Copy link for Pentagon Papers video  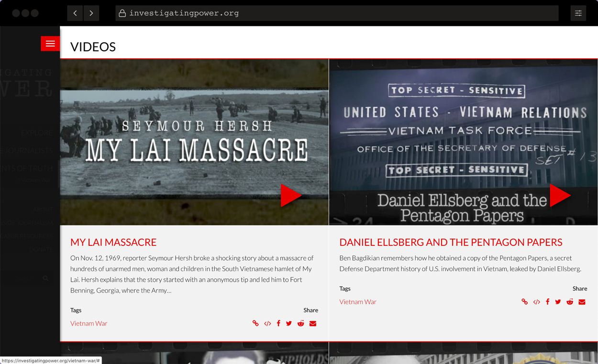click(x=525, y=302)
